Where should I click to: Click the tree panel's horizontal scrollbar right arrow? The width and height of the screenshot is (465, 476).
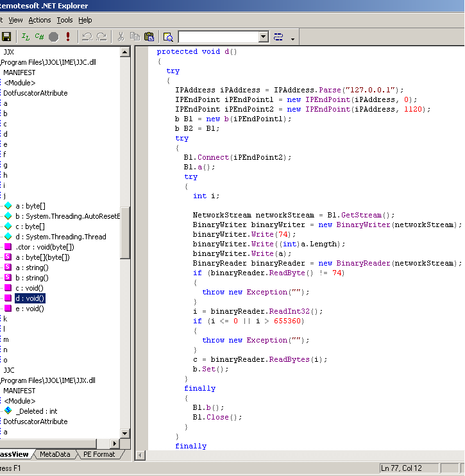click(x=115, y=443)
